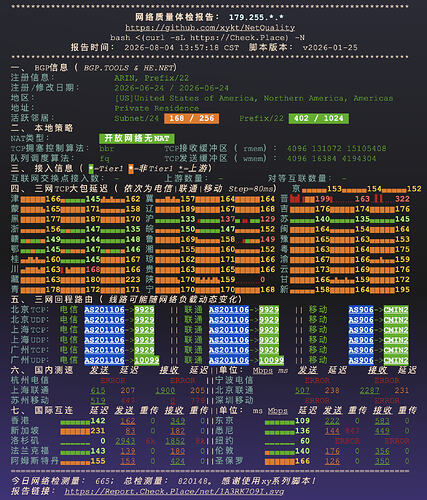Click today's check count 665
Viewport: 427px width, 500px height.
click(x=103, y=481)
